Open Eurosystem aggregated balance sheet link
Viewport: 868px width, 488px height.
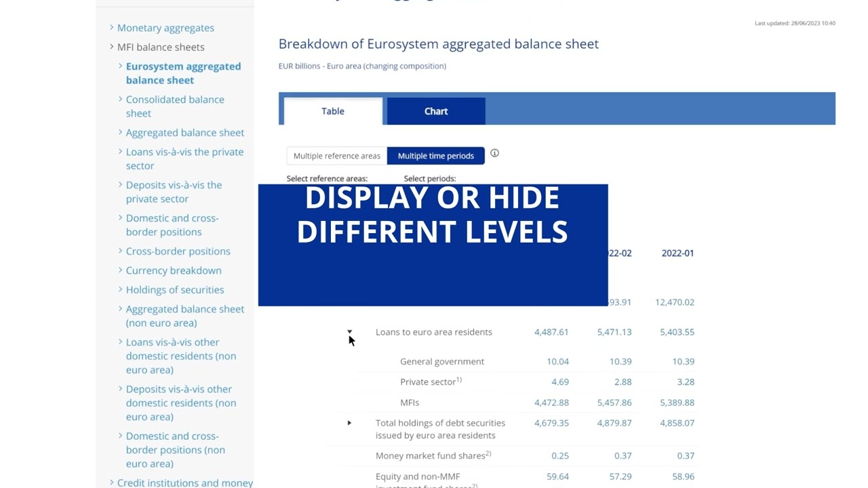tap(183, 73)
